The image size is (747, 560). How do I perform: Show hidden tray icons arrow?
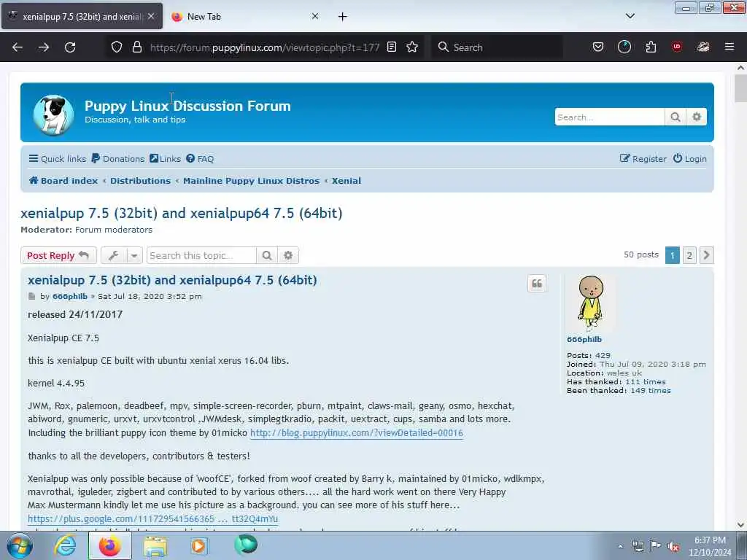click(620, 547)
